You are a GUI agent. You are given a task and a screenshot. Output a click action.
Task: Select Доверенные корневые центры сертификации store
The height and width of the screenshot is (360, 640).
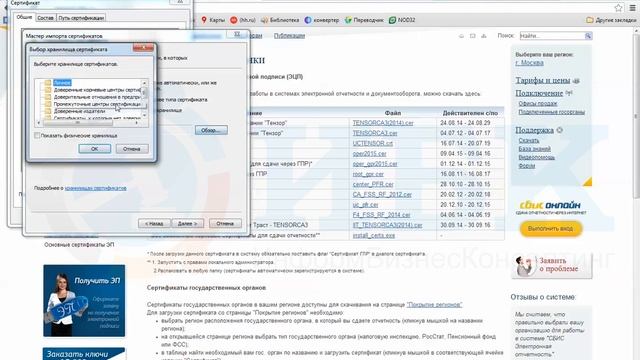(97, 89)
